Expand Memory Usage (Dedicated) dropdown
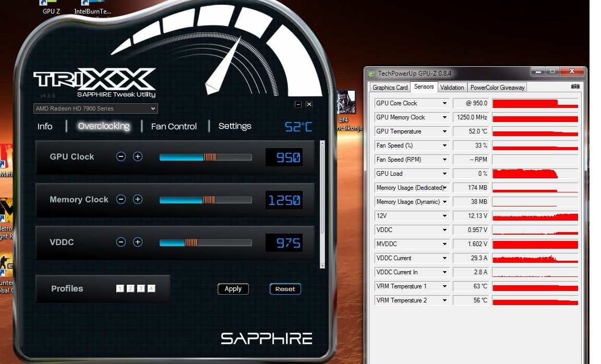This screenshot has width=601, height=364. 444,188
